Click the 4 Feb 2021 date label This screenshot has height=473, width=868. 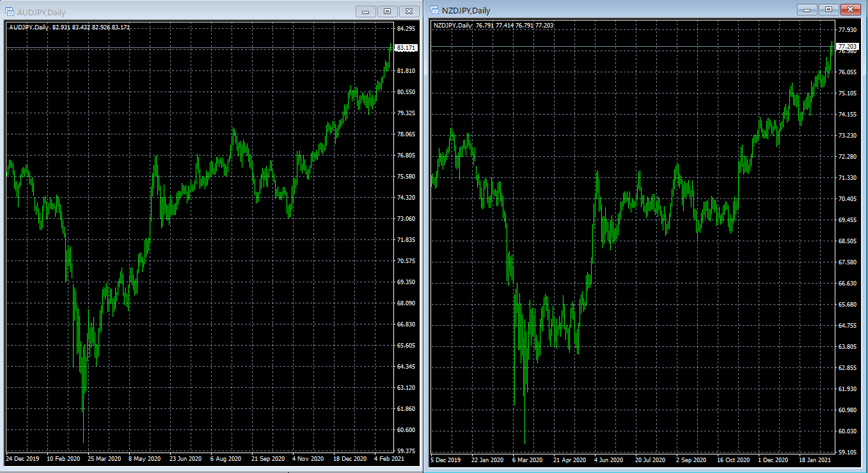[x=390, y=459]
